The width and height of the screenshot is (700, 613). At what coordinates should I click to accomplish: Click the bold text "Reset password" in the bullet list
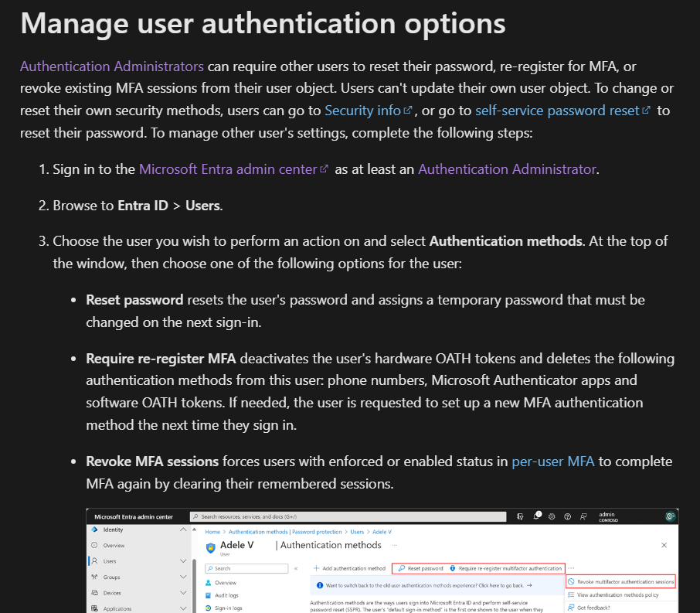pos(134,300)
